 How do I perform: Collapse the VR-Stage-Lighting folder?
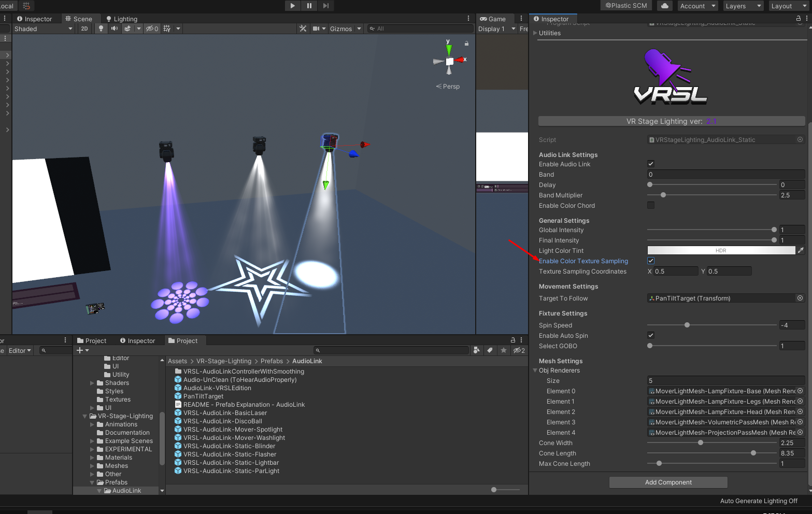85,416
